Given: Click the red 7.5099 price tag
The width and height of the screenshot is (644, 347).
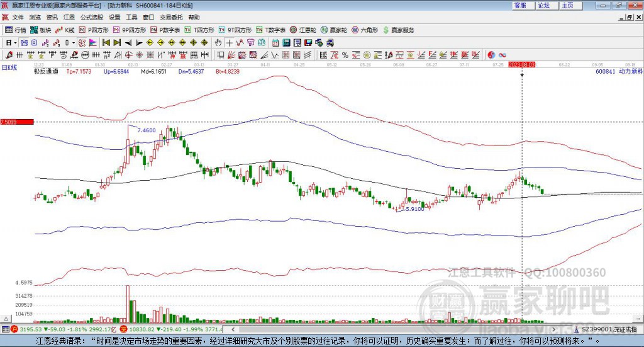Looking at the screenshot, I should pyautogui.click(x=17, y=122).
